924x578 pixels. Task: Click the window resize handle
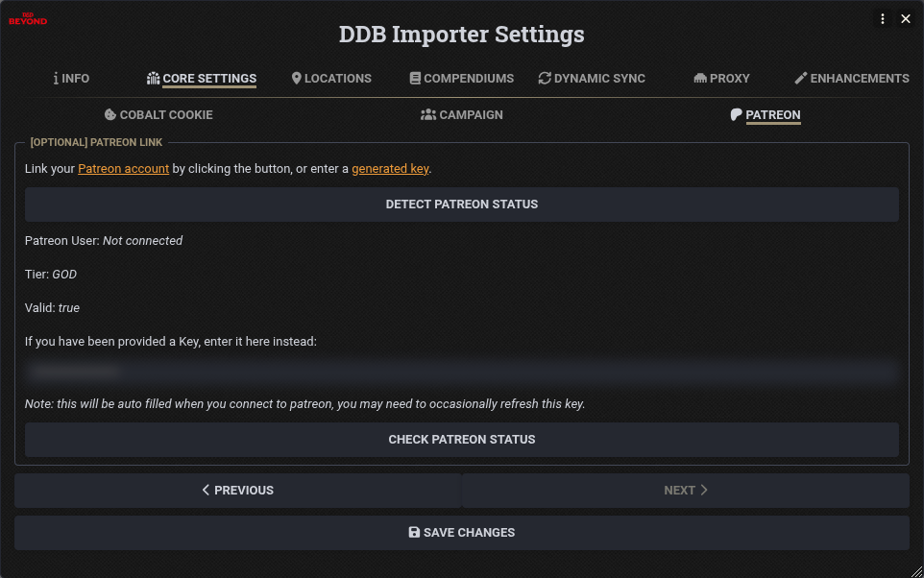tap(916, 571)
